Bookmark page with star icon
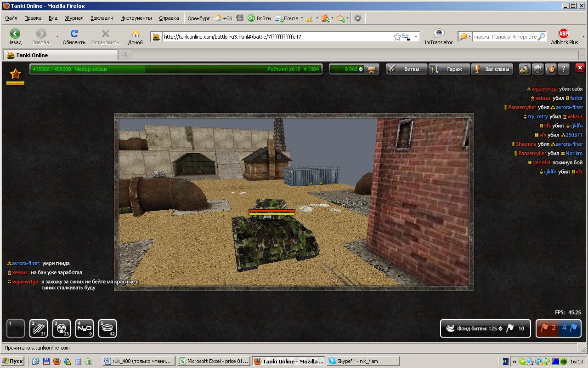Screen dimensions: 588x368 pos(397,37)
